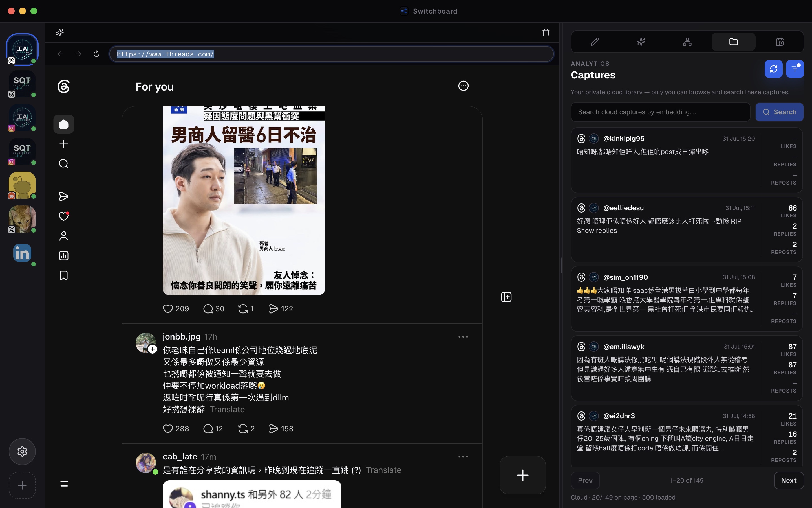Refresh the Captures list
812x508 pixels.
pos(773,69)
